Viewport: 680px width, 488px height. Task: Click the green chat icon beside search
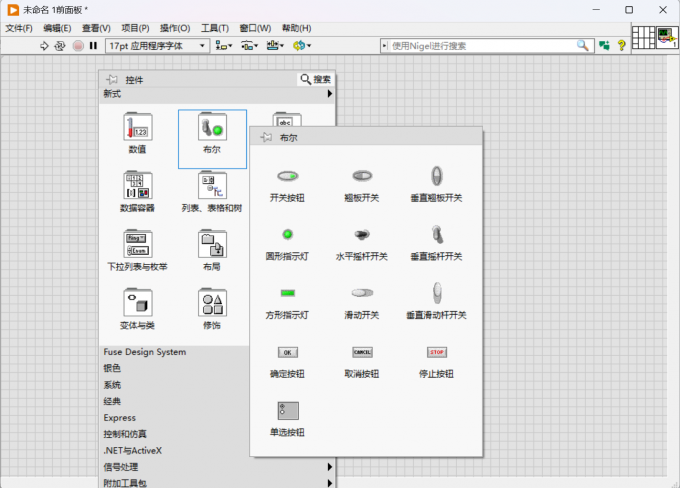(604, 46)
